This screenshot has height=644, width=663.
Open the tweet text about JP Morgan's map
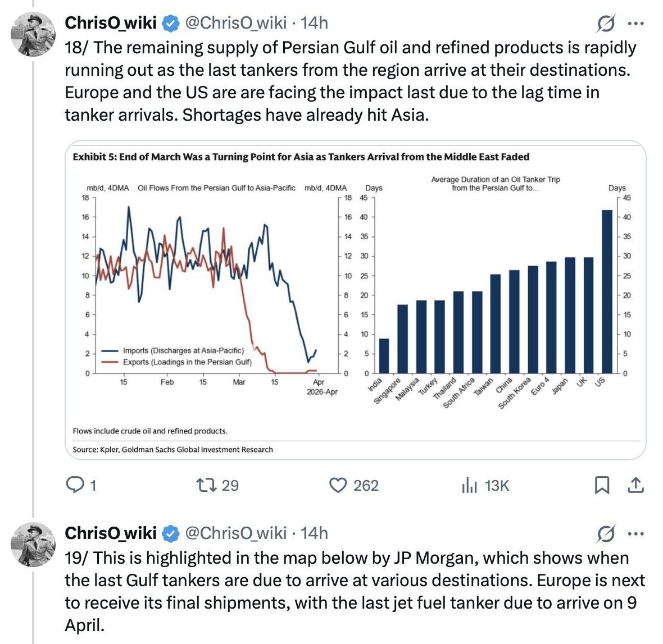coord(354,591)
